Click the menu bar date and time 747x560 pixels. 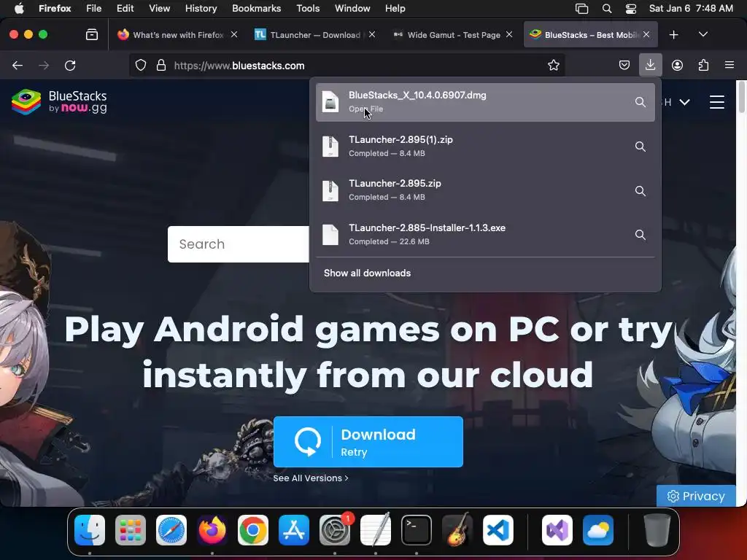click(691, 9)
